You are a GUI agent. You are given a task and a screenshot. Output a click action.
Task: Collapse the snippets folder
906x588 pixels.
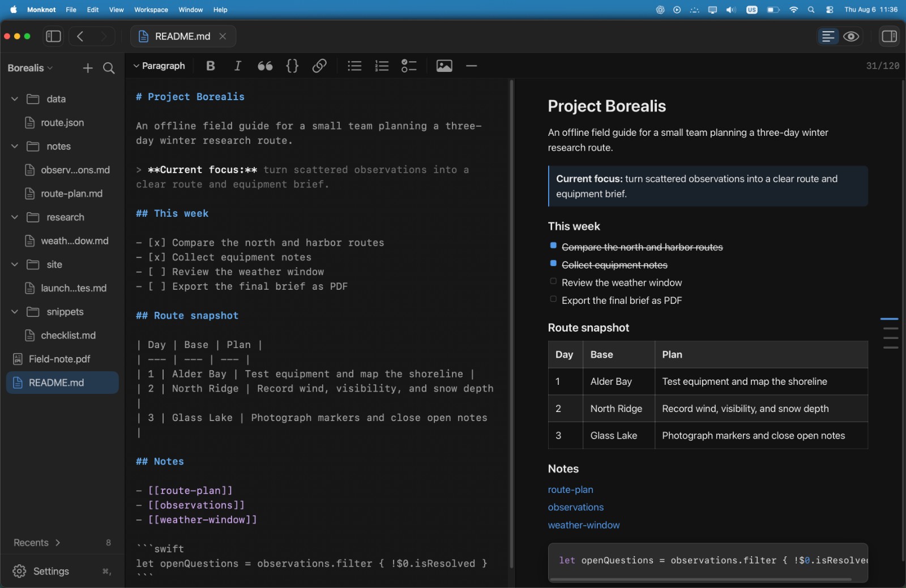click(x=15, y=312)
